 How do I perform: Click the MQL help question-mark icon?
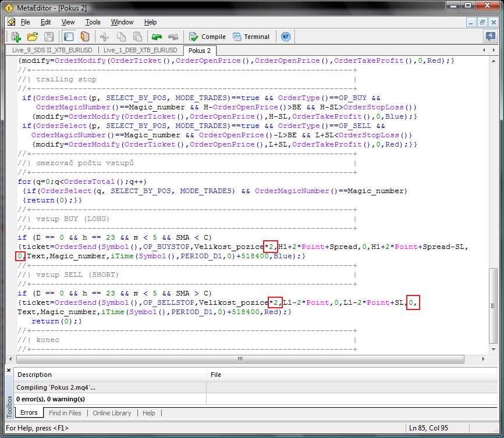pos(286,37)
